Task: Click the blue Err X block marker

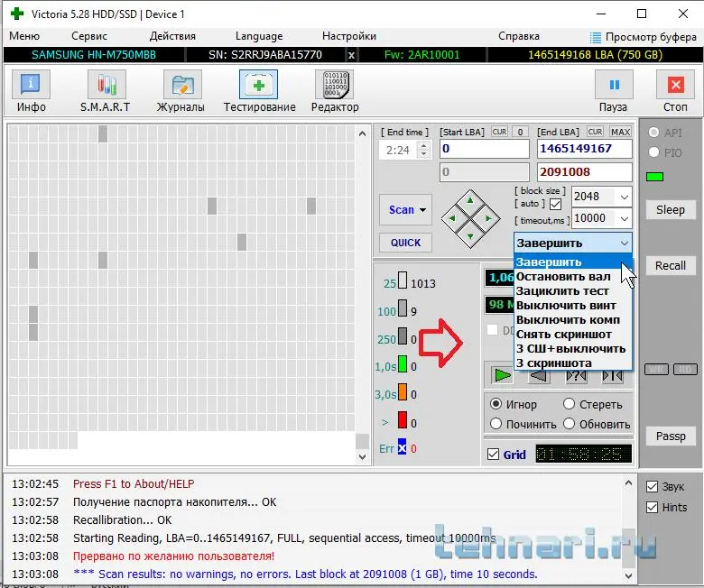Action: [402, 446]
